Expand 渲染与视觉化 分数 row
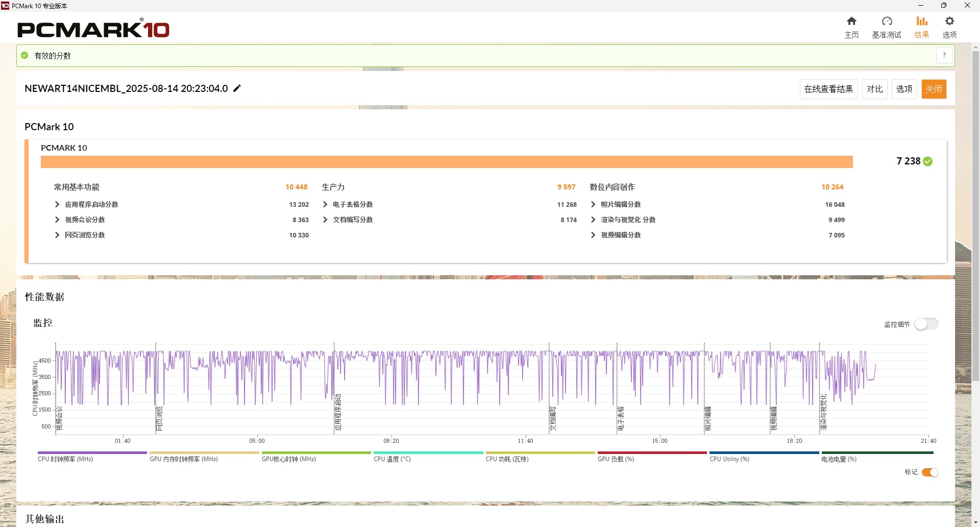The height and width of the screenshot is (527, 980). pos(593,220)
